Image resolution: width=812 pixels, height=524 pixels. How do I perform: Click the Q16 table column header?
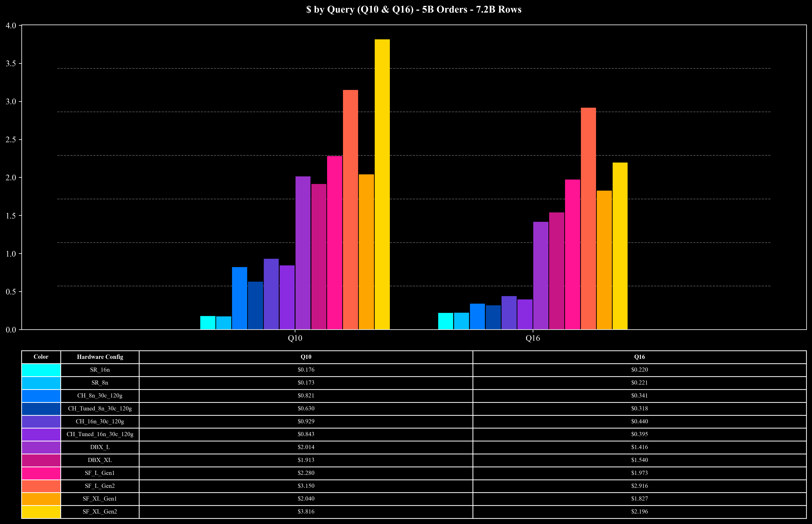tap(639, 357)
